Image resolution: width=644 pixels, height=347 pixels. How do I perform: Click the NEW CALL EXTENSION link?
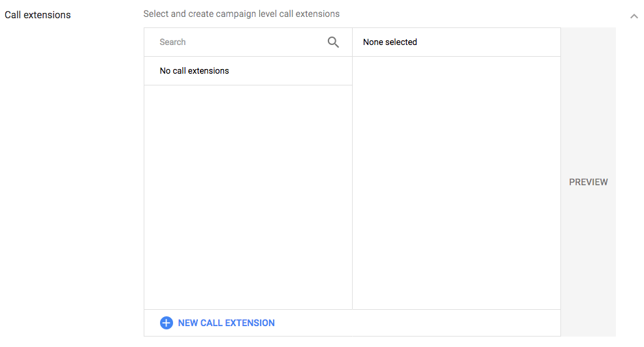pyautogui.click(x=226, y=323)
